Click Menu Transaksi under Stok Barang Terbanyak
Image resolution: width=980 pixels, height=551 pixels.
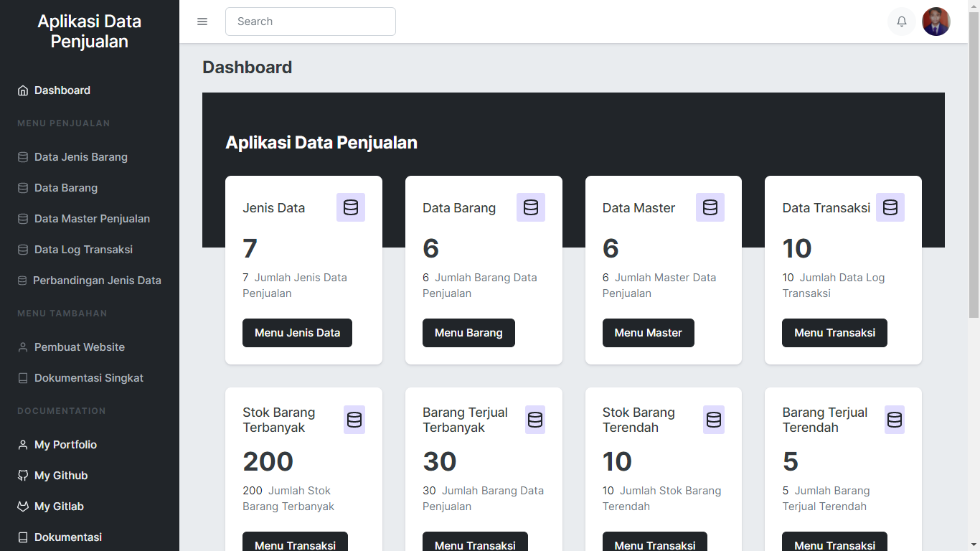[x=295, y=542]
